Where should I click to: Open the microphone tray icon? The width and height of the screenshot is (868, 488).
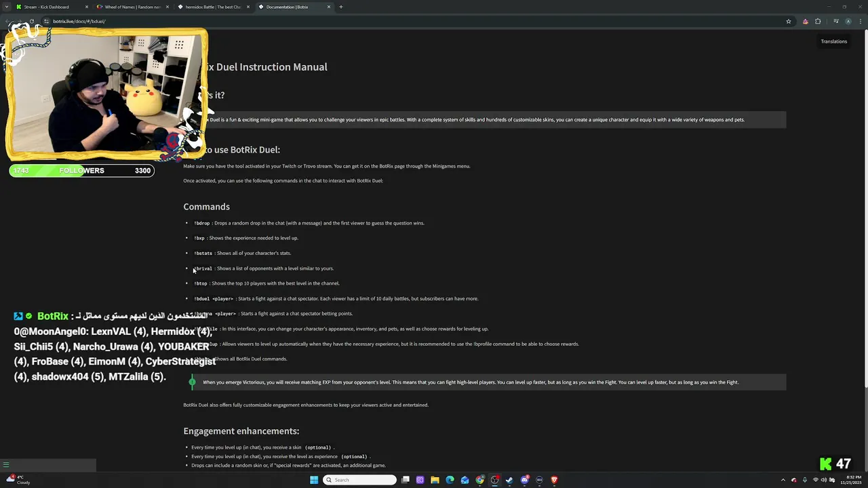click(805, 480)
